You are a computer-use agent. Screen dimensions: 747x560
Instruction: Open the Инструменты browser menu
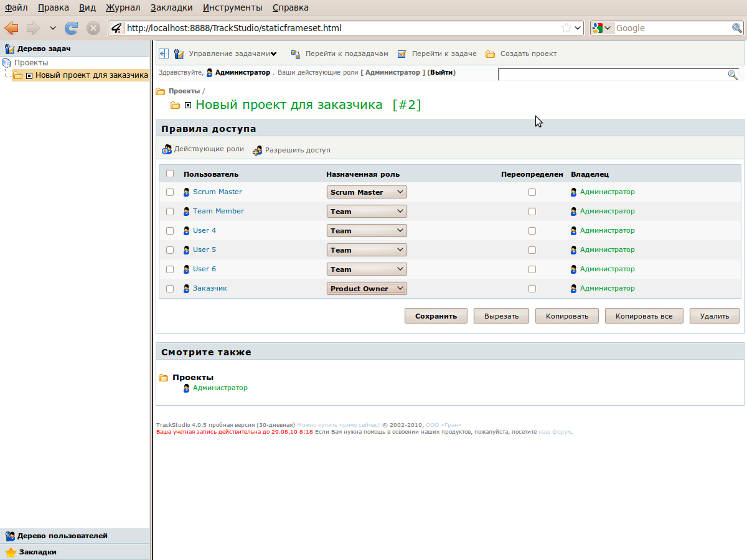click(232, 7)
